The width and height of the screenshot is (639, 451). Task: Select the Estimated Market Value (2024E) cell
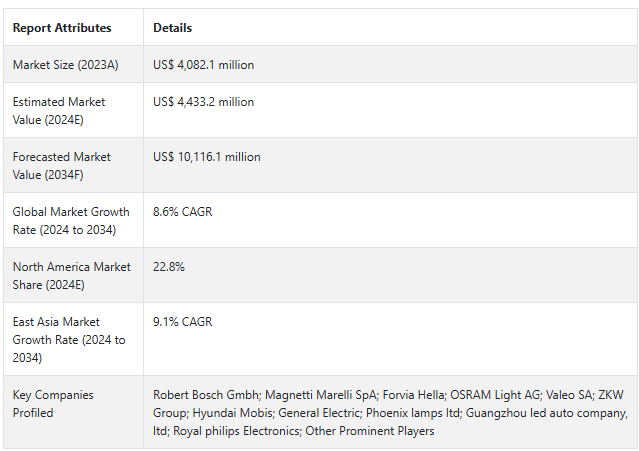pyautogui.click(x=59, y=110)
